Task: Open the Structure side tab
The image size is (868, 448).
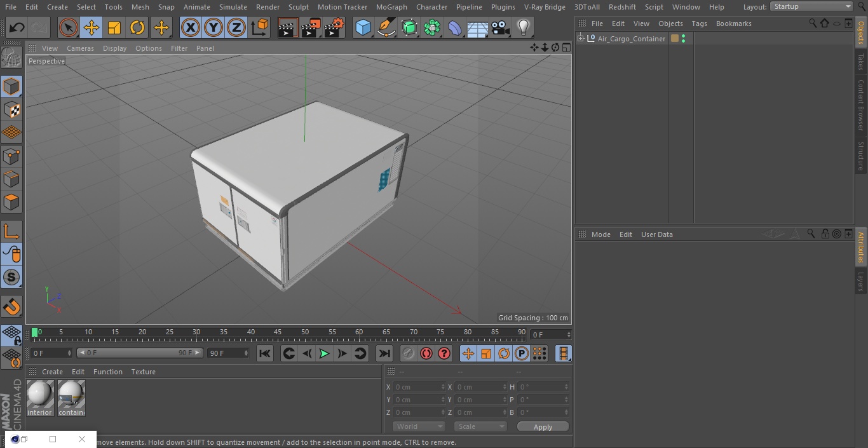Action: click(861, 156)
